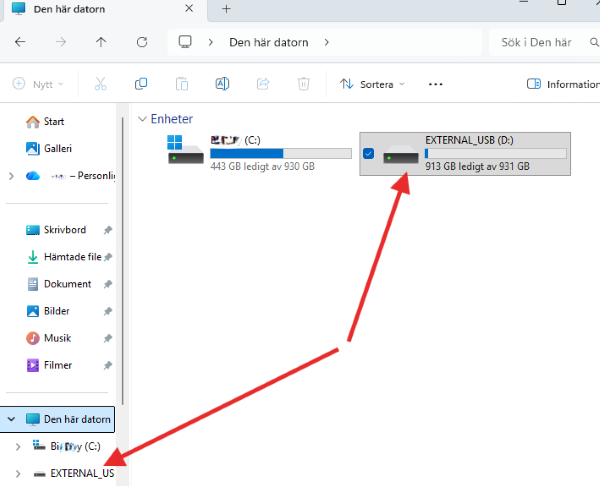
Task: Open a new tab with plus button
Action: (x=226, y=9)
